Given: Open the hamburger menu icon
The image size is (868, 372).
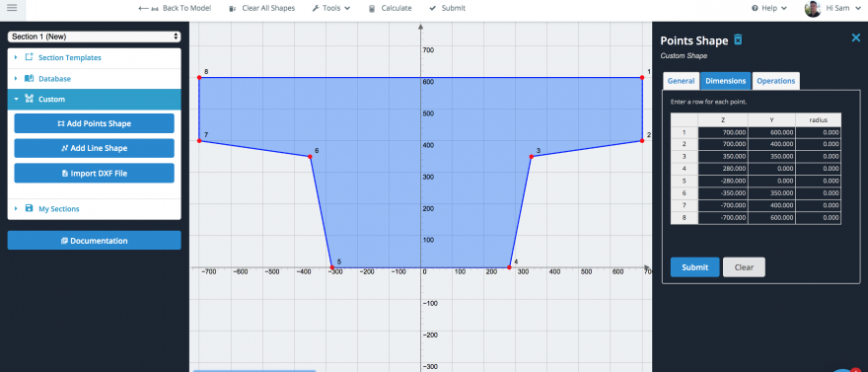Looking at the screenshot, I should [12, 8].
